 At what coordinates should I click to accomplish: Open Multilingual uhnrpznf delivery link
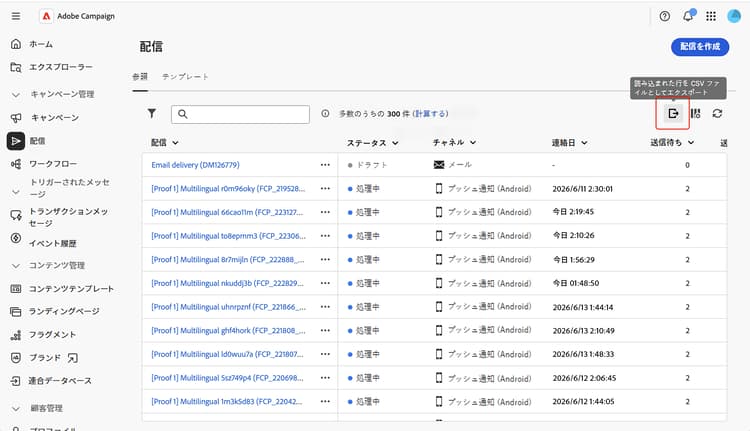coord(228,307)
